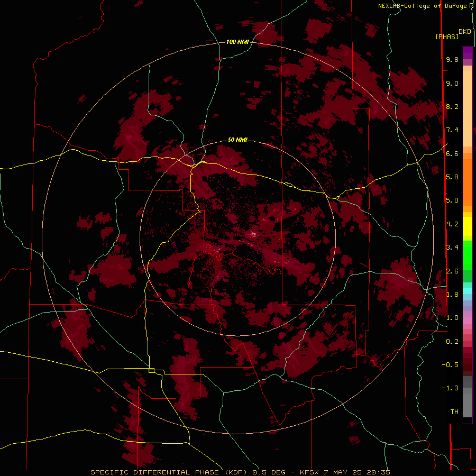Click the 1.0 scale value
Image resolution: width=476 pixels, height=476 pixels.
pyautogui.click(x=452, y=318)
